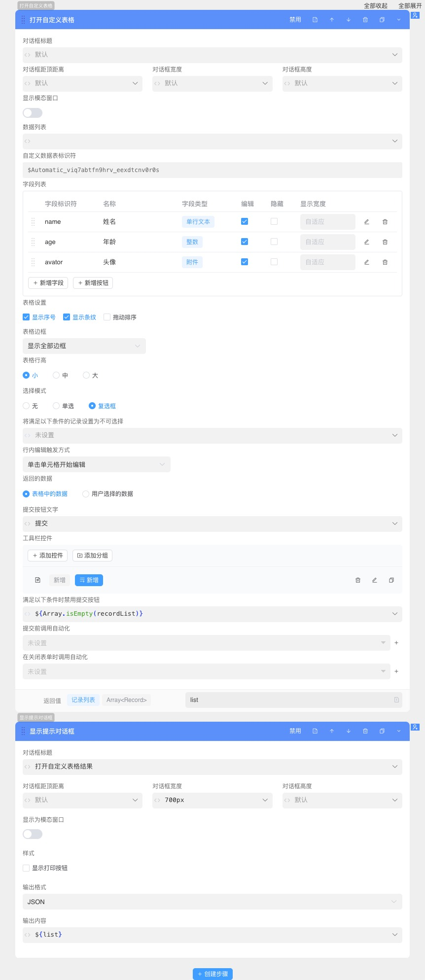Delete the avator field row

[385, 262]
